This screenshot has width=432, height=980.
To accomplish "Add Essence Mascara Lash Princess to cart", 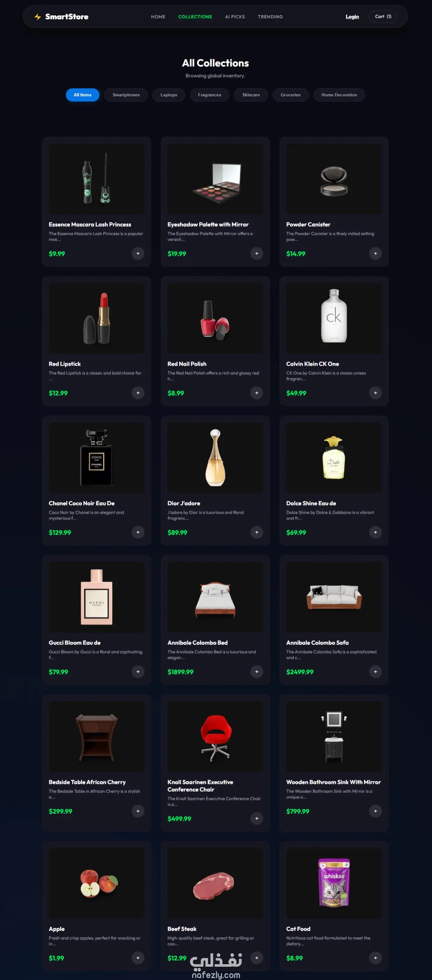I will (138, 253).
